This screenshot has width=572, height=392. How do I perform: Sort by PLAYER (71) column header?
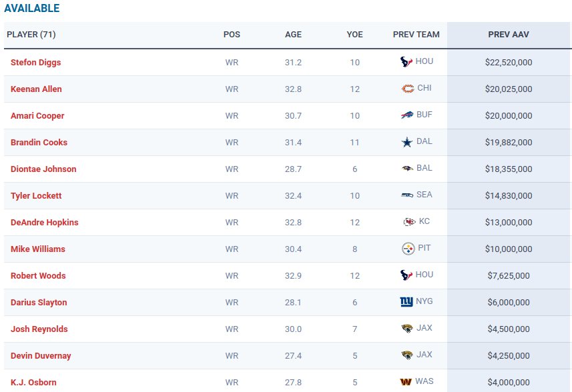click(31, 35)
